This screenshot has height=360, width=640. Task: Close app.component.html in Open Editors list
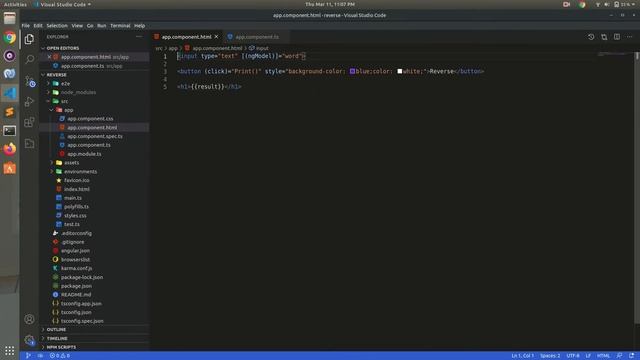pyautogui.click(x=49, y=57)
